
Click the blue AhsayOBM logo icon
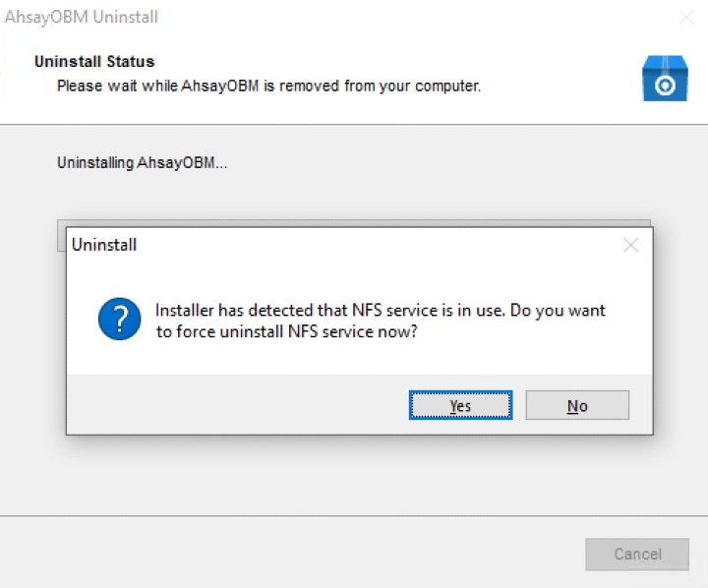tap(664, 78)
